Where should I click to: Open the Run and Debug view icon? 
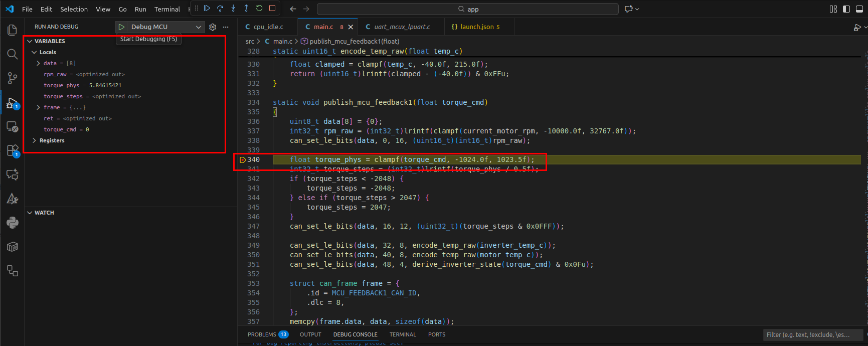[x=13, y=103]
